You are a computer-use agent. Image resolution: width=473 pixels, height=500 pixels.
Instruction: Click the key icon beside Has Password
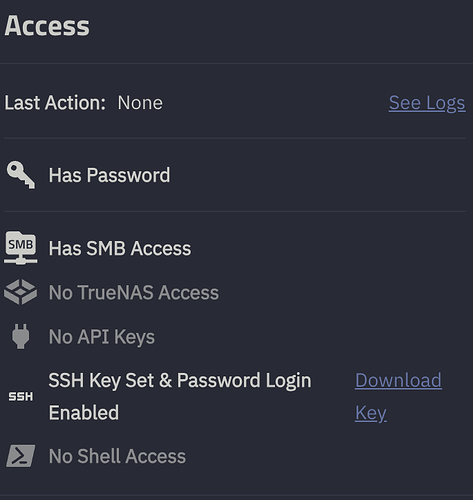coord(21,175)
